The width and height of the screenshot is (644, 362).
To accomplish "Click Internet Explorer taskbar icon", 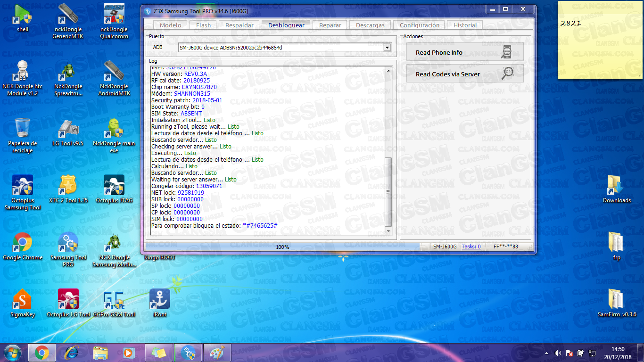I will coord(71,353).
